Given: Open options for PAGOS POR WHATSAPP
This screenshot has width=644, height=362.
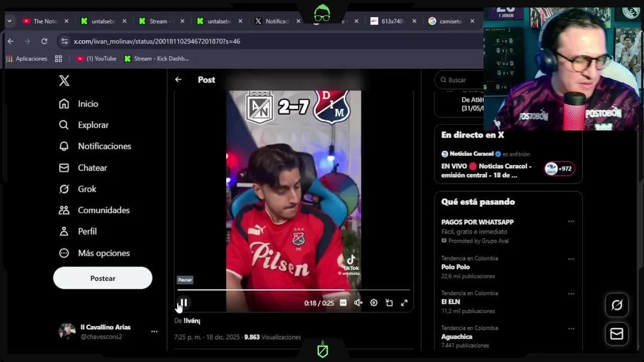Looking at the screenshot, I should point(571,221).
